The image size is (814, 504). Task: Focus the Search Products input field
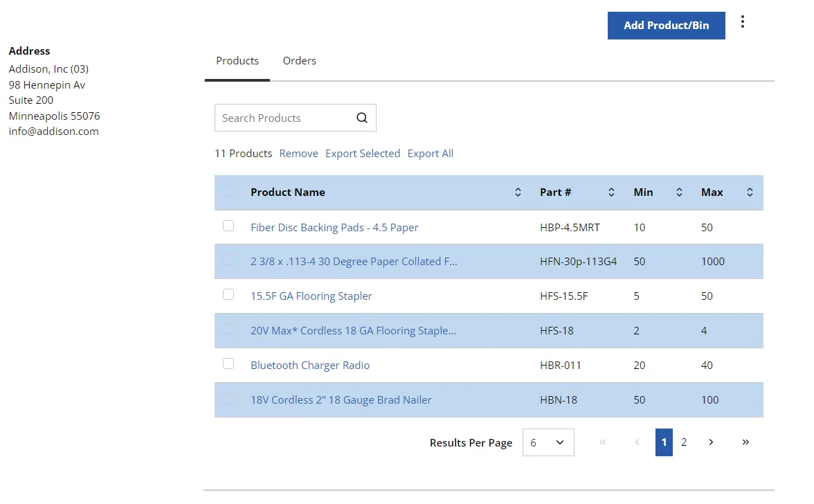[x=284, y=118]
